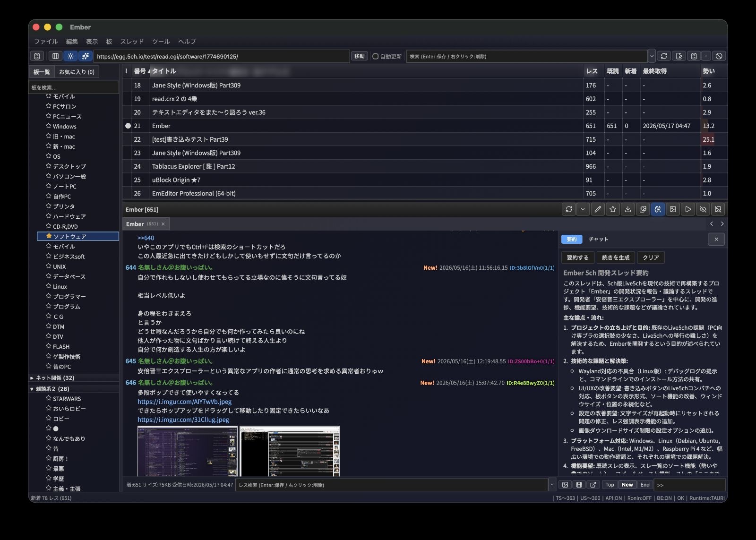Jump to New responses

coord(627,485)
